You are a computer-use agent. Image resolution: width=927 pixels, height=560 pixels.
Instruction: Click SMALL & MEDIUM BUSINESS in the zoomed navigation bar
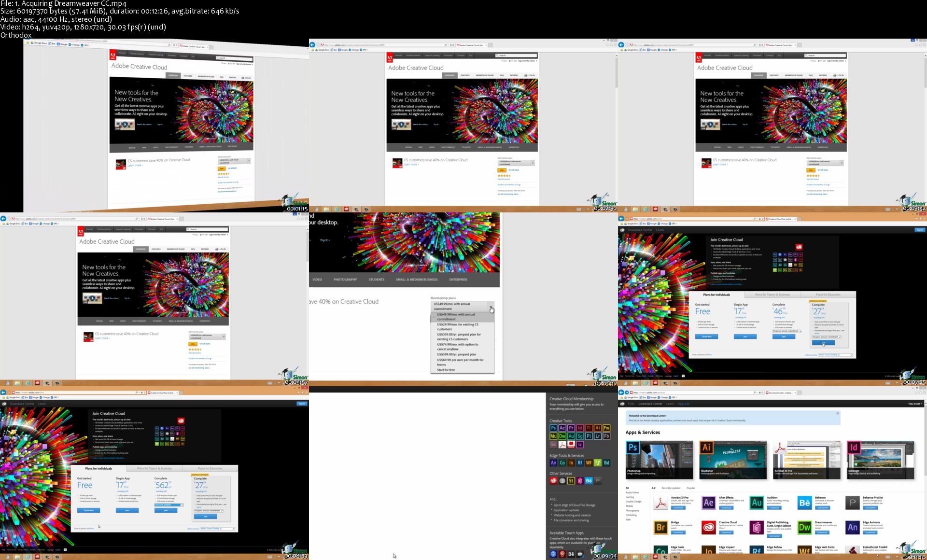pos(417,280)
